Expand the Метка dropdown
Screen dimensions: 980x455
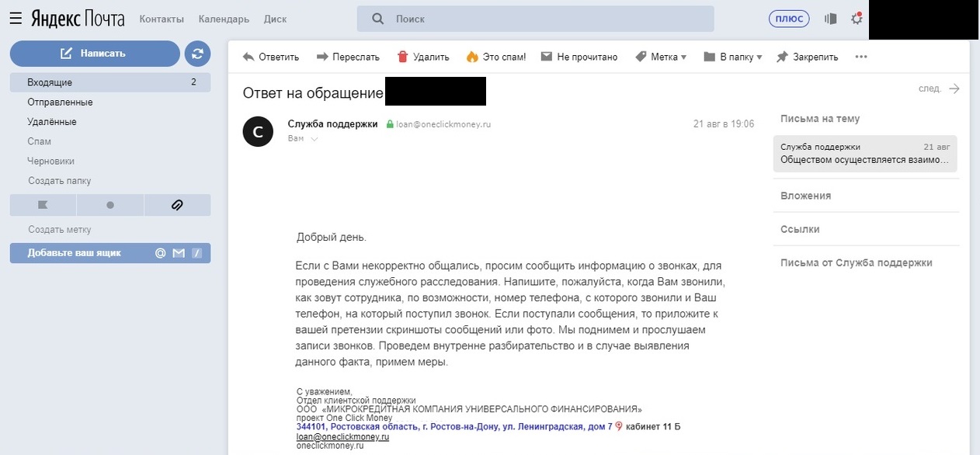click(x=661, y=57)
